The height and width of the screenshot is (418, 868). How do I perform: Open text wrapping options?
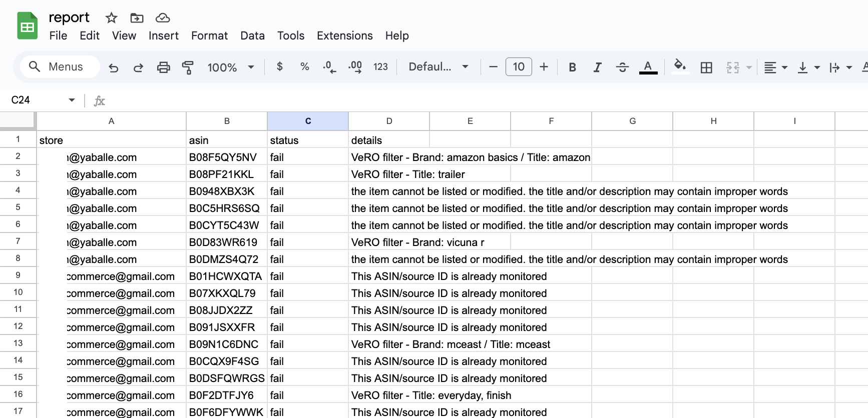[x=840, y=67]
